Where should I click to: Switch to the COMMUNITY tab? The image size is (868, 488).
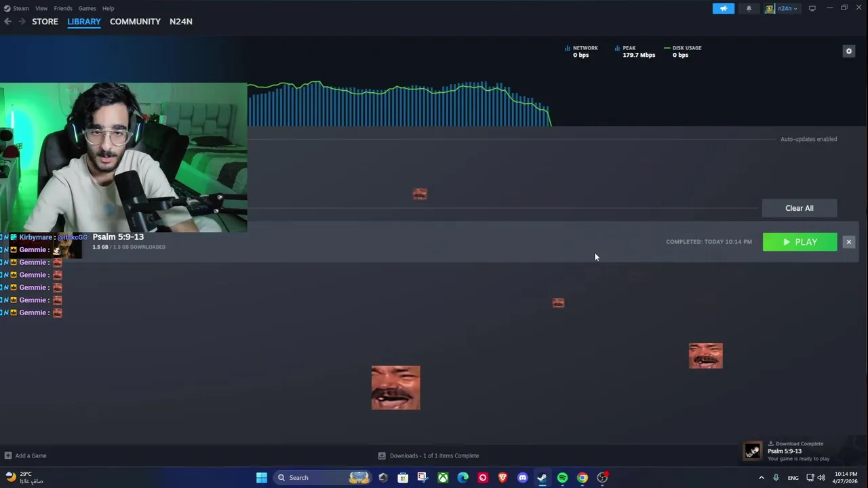[135, 22]
